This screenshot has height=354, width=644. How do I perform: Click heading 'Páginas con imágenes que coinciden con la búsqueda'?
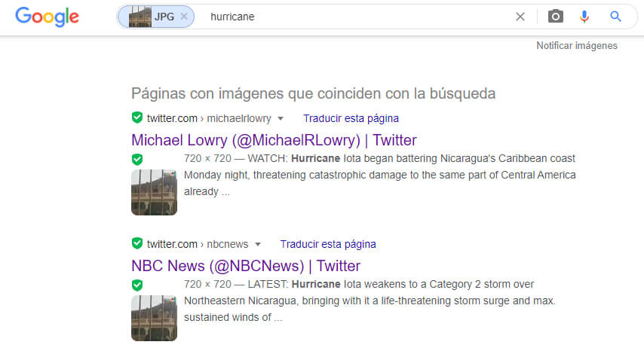click(x=314, y=93)
